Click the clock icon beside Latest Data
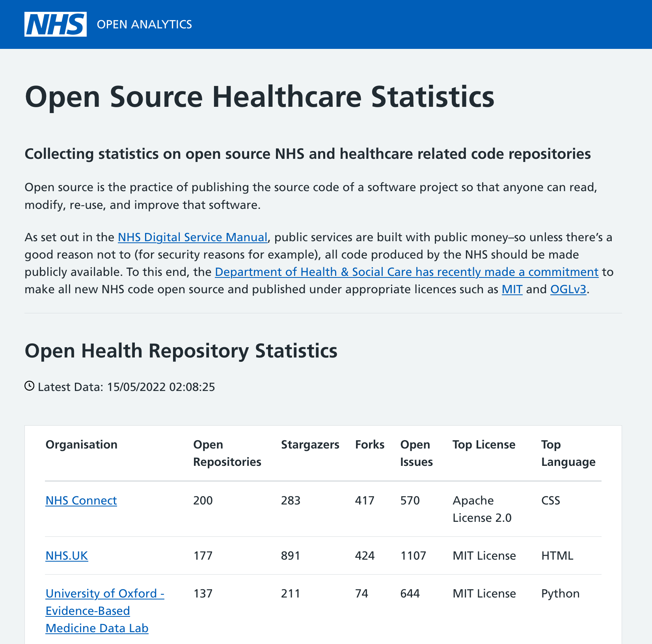 click(x=30, y=386)
